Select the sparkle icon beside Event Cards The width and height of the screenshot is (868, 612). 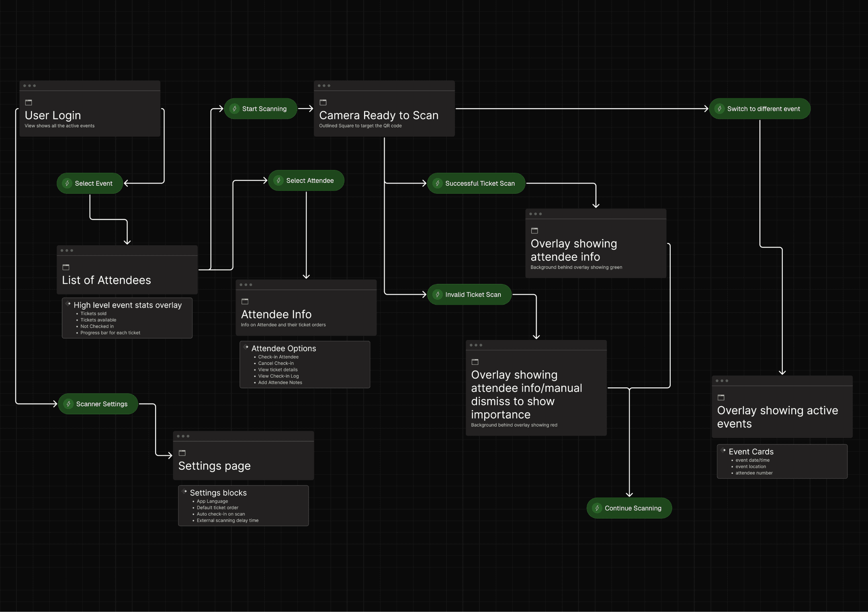[723, 450]
